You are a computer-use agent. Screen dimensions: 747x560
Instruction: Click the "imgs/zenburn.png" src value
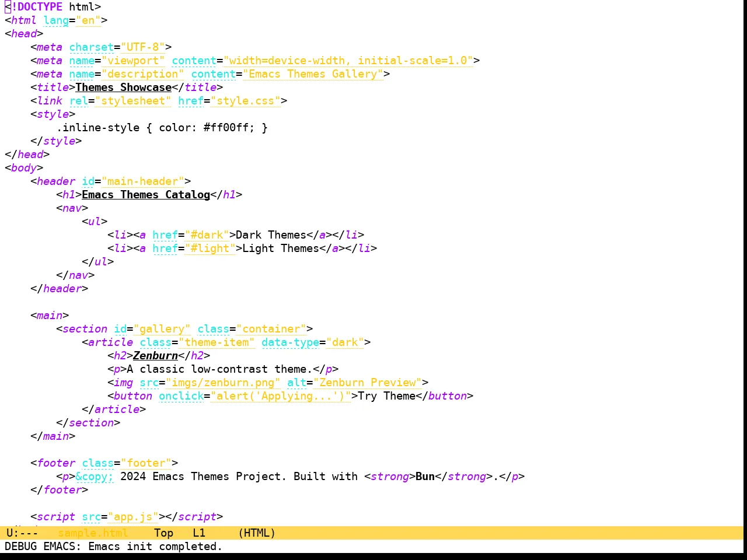tap(223, 383)
